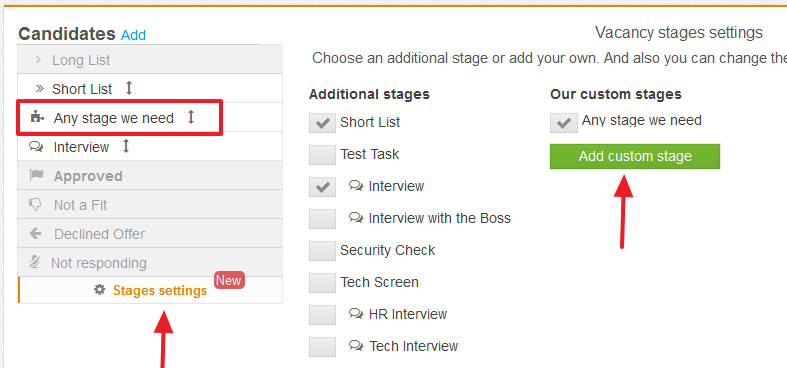Click the reorder arrows icon next to Short List
This screenshot has height=368, width=787.
[129, 89]
